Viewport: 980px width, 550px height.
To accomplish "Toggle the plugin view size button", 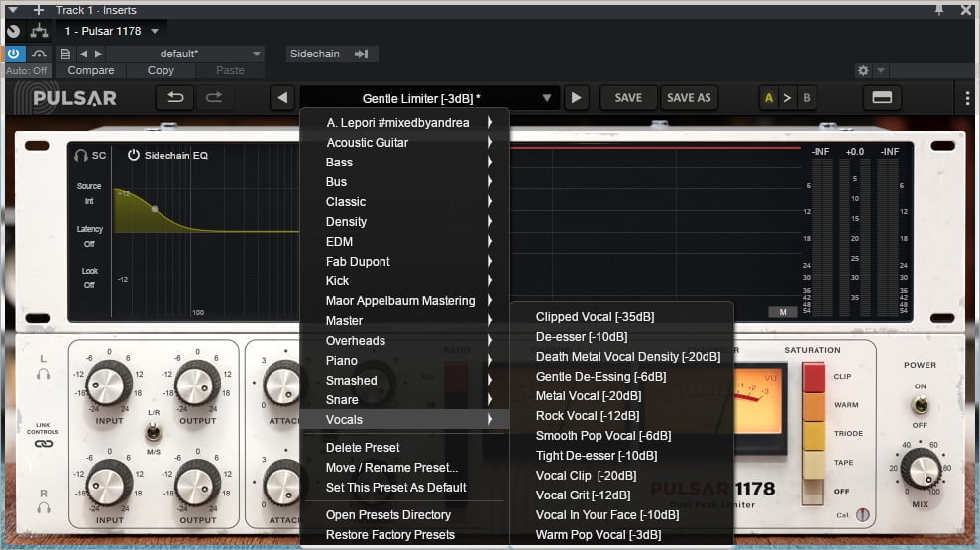I will tap(882, 98).
